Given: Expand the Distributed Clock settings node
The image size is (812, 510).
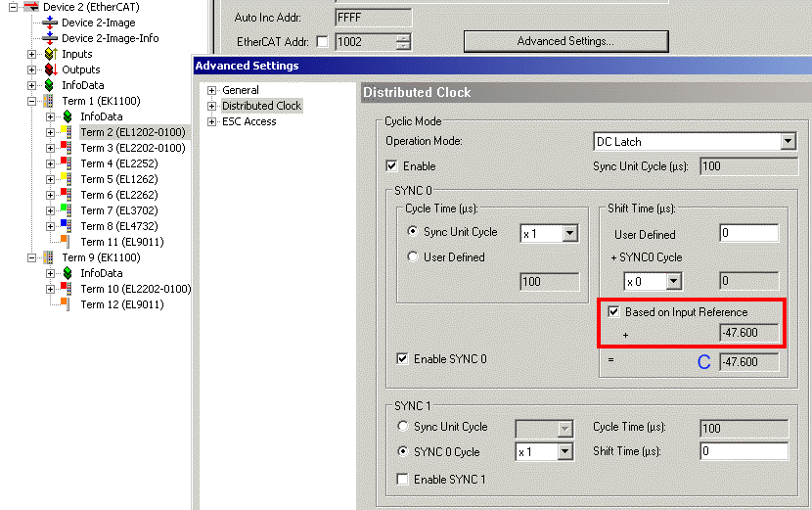Looking at the screenshot, I should coord(211,106).
